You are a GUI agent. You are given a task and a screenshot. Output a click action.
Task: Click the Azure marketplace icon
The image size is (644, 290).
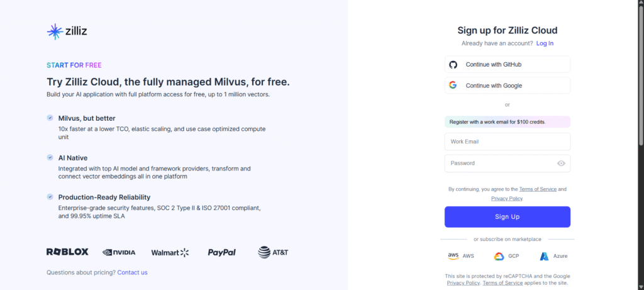point(544,256)
